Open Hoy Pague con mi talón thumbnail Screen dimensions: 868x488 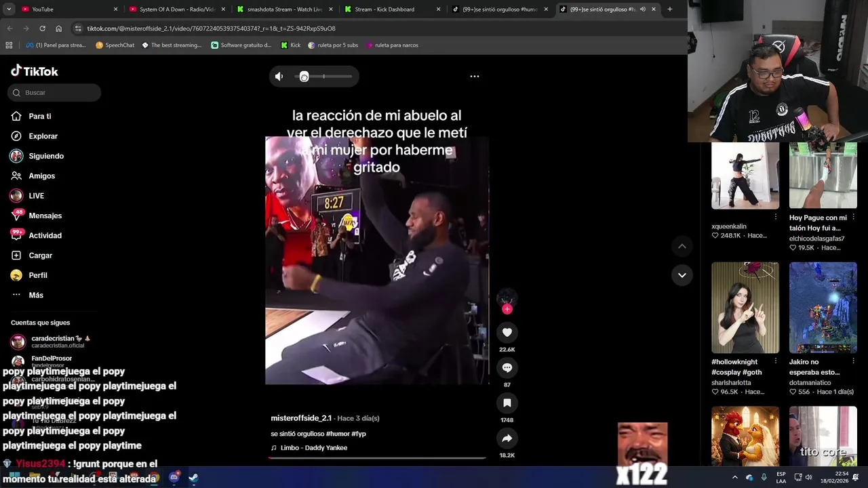[x=823, y=176]
